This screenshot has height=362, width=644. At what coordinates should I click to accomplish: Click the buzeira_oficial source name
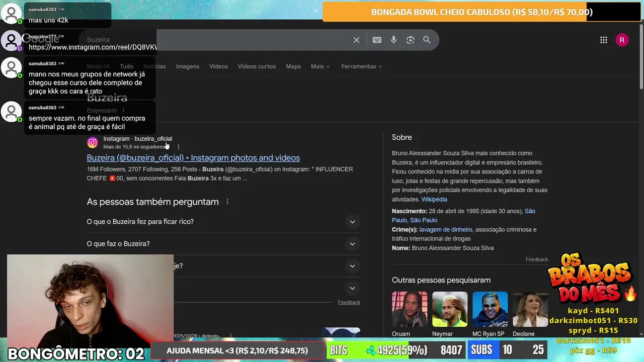[x=153, y=139]
